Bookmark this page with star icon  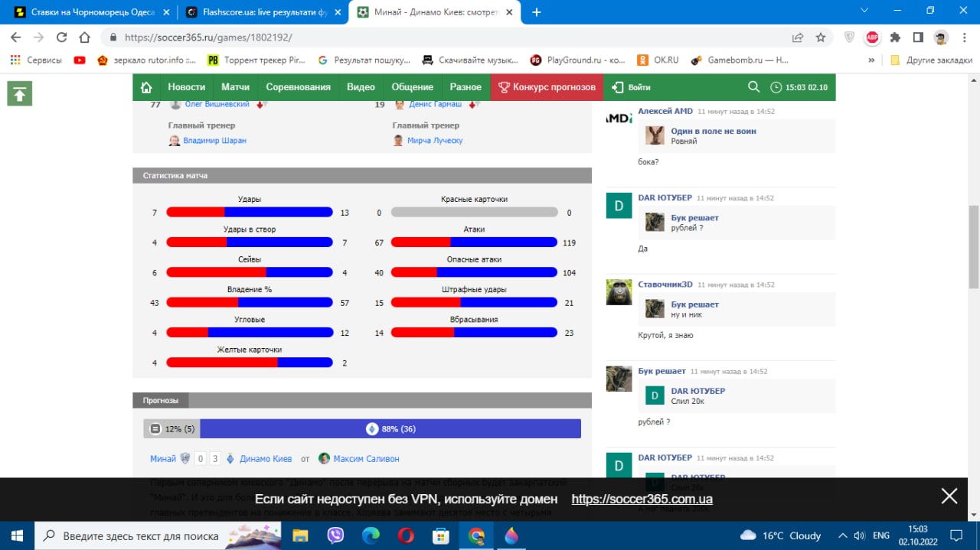[821, 37]
